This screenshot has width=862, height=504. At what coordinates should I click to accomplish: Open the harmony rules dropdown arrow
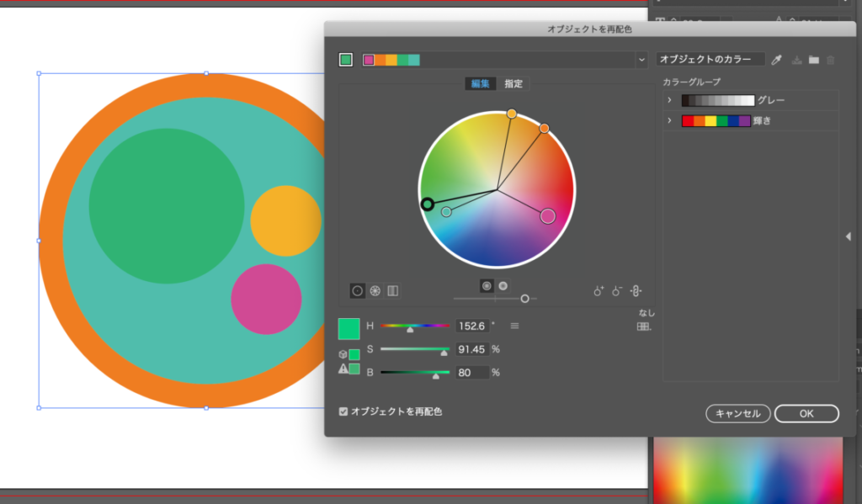pos(642,60)
